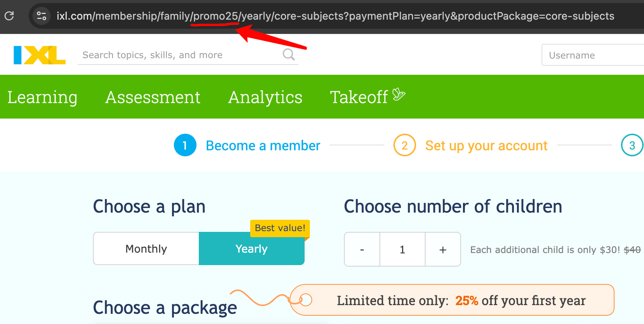Open the Analytics menu
The height and width of the screenshot is (324, 644).
coord(265,97)
